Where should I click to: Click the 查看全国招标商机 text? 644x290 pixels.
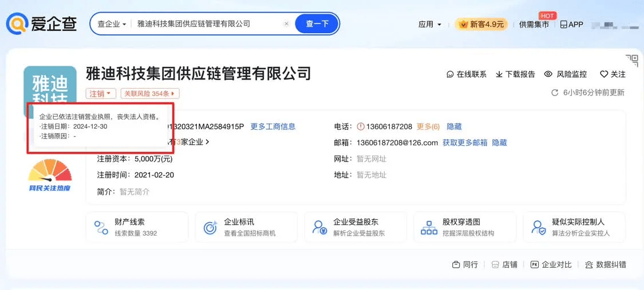click(x=250, y=233)
